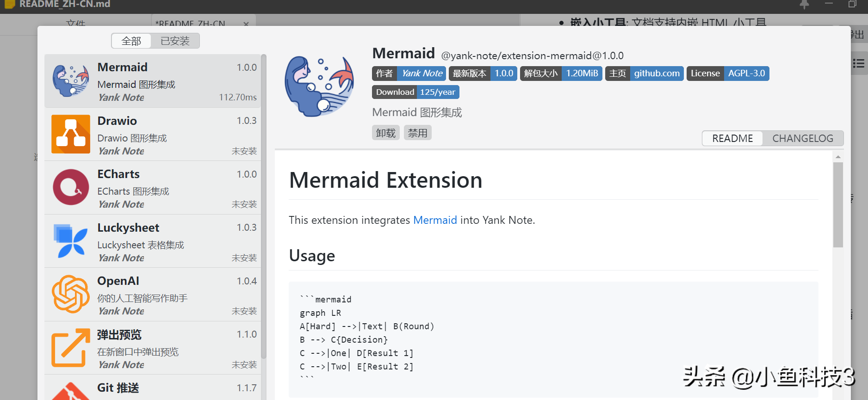Click the Yank Note author badge
This screenshot has height=400, width=868.
(409, 74)
